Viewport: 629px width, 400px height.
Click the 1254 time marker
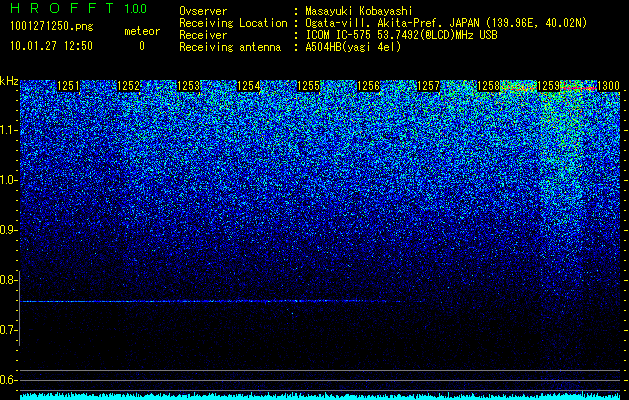pyautogui.click(x=249, y=86)
